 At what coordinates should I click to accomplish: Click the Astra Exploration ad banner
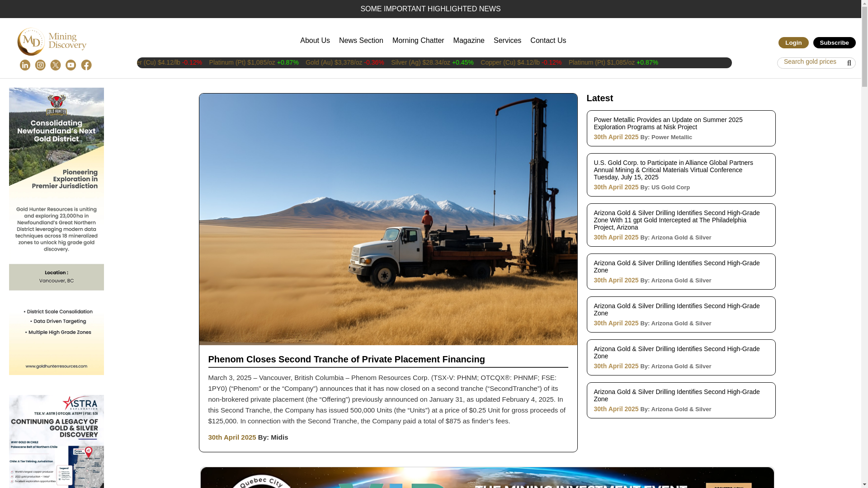click(x=57, y=441)
